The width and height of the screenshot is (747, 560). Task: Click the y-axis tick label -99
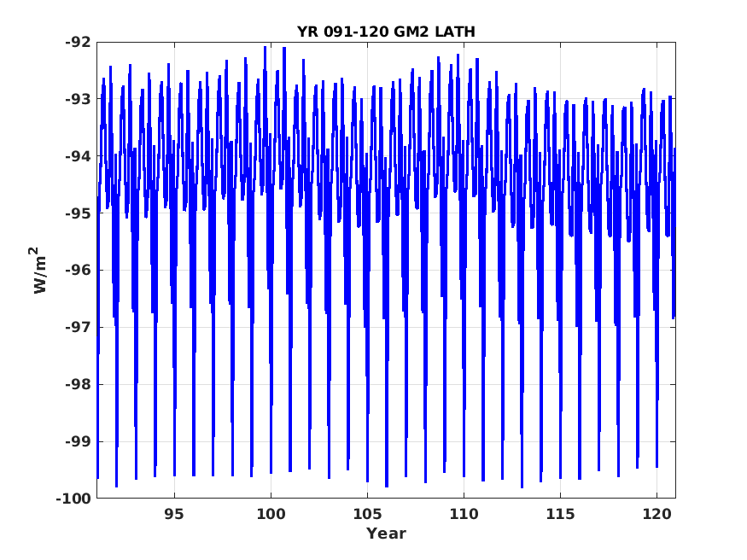pyautogui.click(x=78, y=441)
